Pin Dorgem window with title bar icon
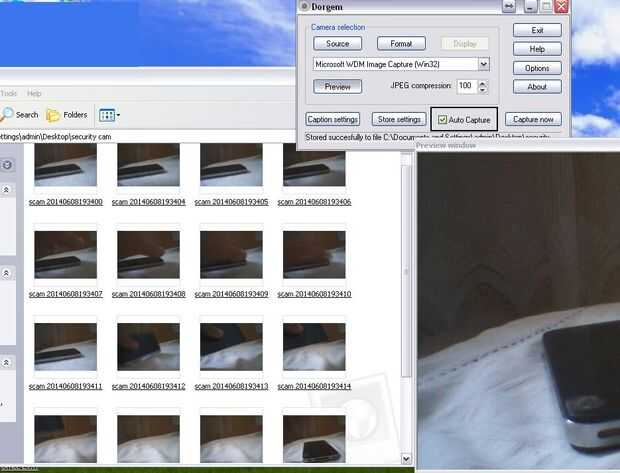Viewport: 620px width, 473px height. pyautogui.click(x=509, y=6)
